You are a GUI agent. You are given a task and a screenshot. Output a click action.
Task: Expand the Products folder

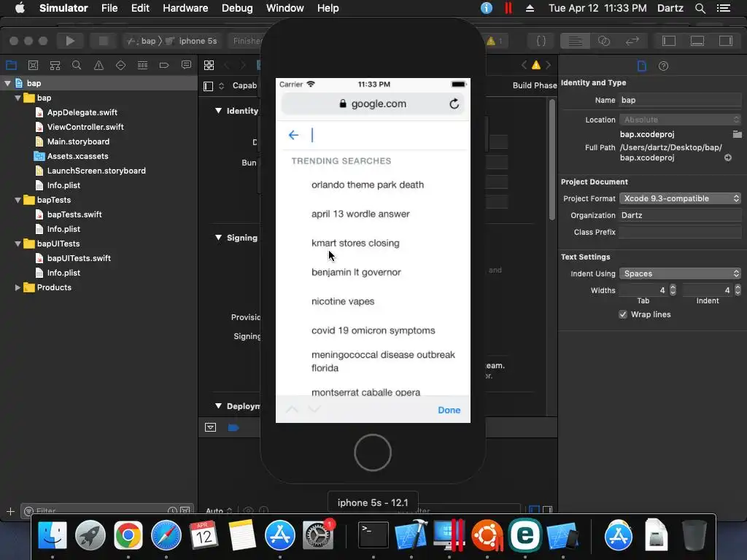tap(18, 287)
